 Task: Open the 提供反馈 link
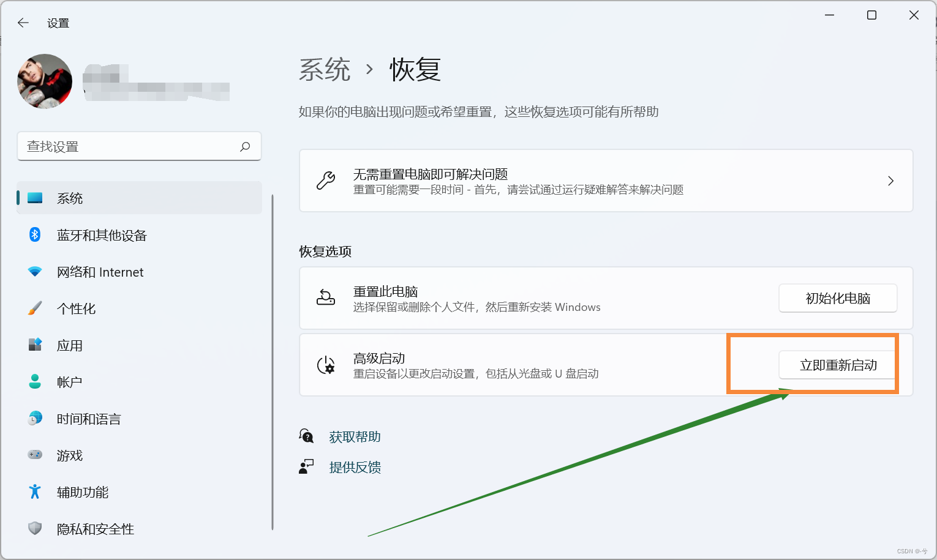[355, 467]
